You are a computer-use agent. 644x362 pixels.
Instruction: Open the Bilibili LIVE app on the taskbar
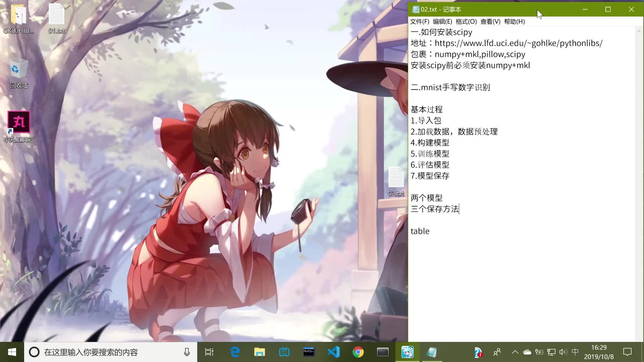click(x=408, y=352)
